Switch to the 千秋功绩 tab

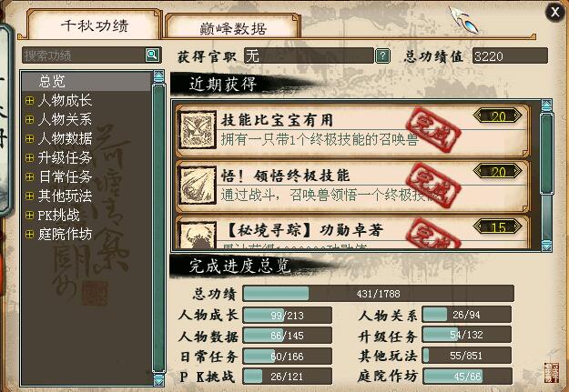[x=95, y=25]
